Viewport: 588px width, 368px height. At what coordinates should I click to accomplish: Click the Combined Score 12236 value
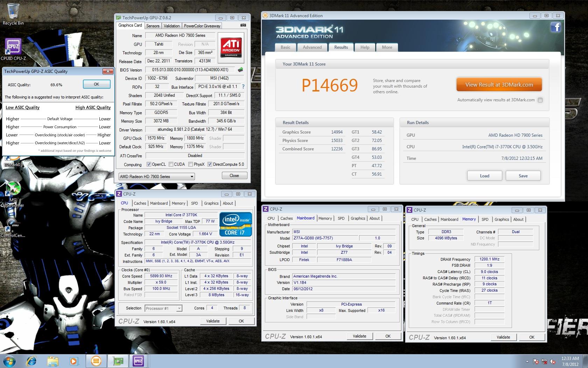click(x=337, y=149)
